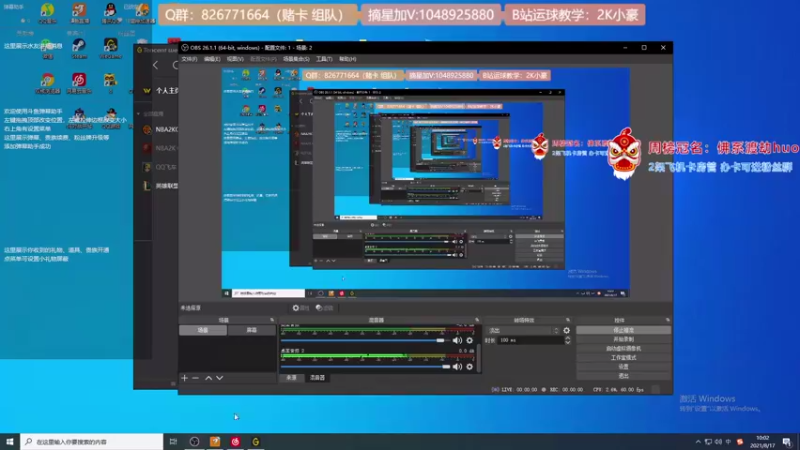
Task: Open OBS 设置 button in controls
Action: (623, 367)
